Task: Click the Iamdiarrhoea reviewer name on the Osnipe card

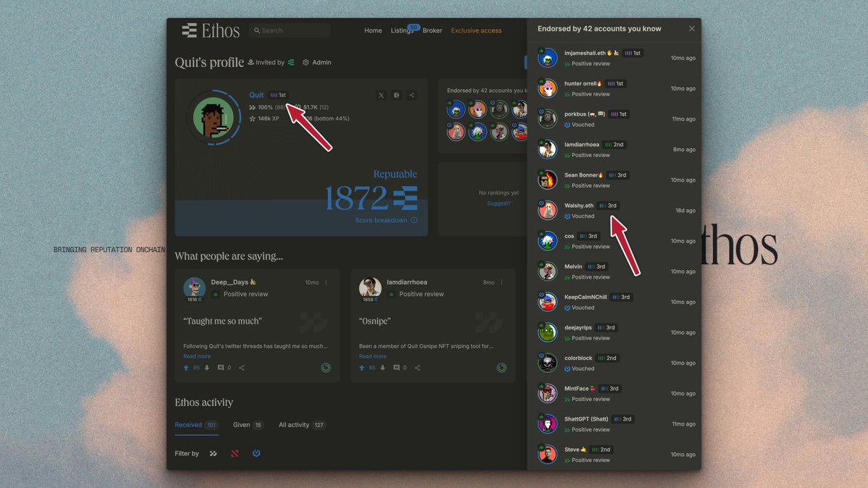Action: (407, 282)
